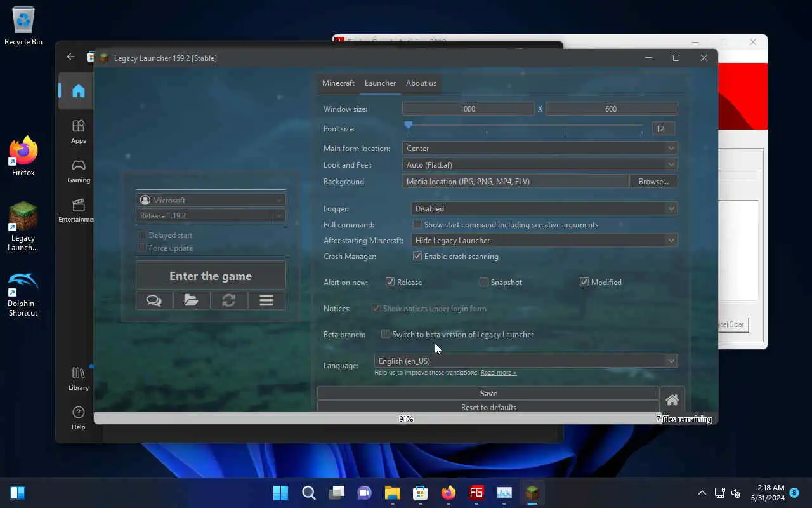Select the Launcher settings tab
Viewport: 812px width, 508px height.
(380, 83)
